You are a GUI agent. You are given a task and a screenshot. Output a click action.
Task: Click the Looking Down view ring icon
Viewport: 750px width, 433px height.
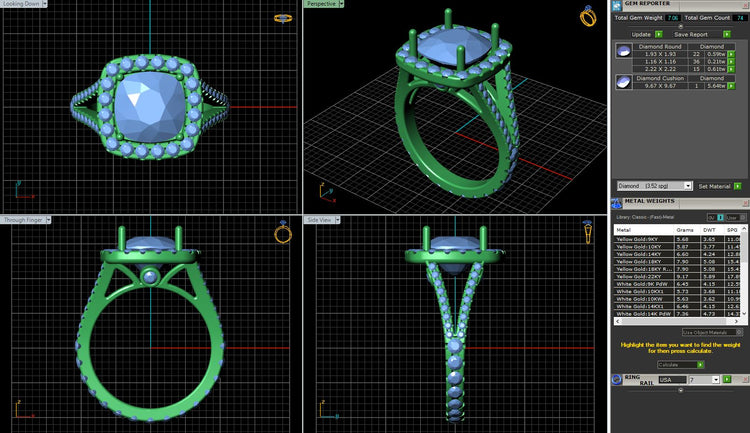point(283,18)
